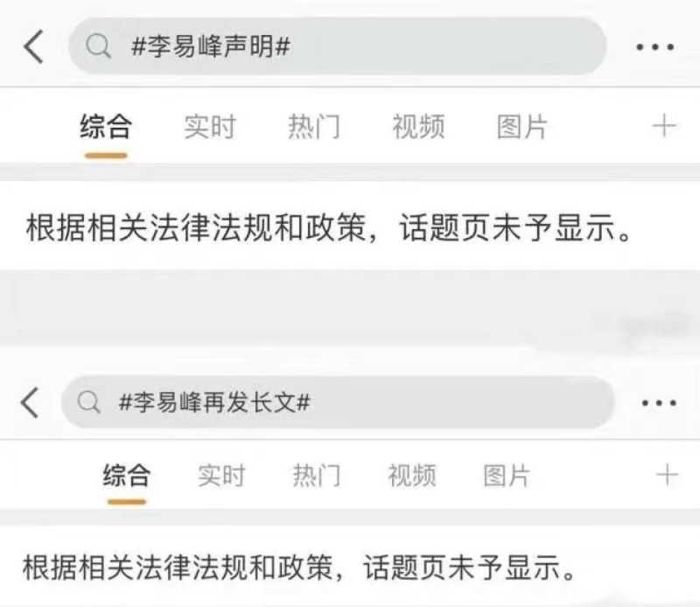This screenshot has height=607, width=700.
Task: Tap the back arrow beside #李易峰声明# search
Action: [x=33, y=47]
